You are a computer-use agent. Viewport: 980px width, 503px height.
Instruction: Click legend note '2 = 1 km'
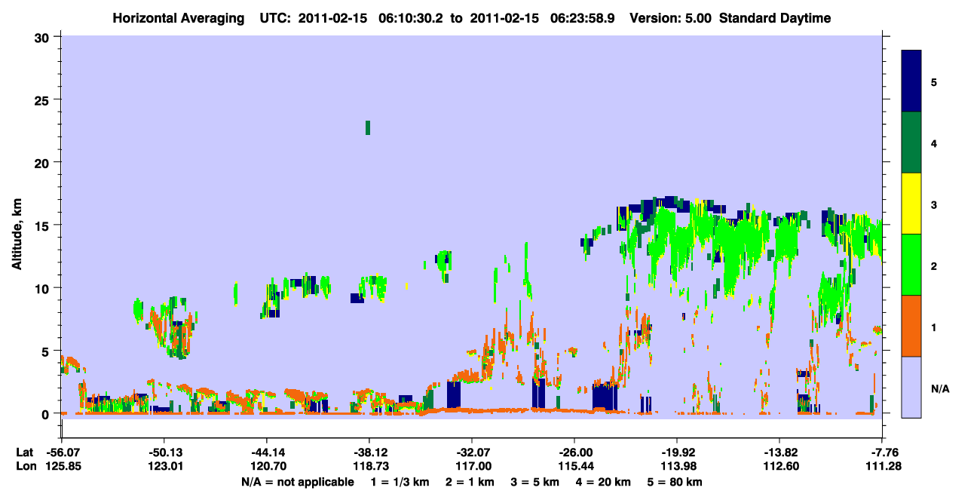point(469,482)
